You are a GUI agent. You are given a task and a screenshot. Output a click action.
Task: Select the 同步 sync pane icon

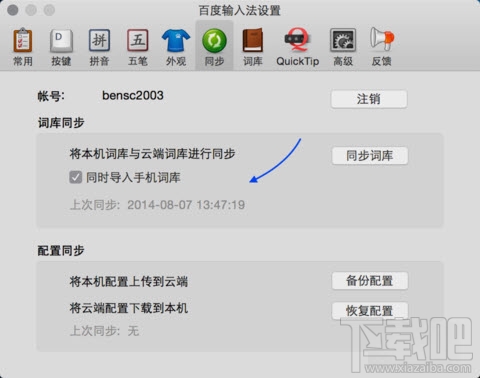click(x=214, y=46)
